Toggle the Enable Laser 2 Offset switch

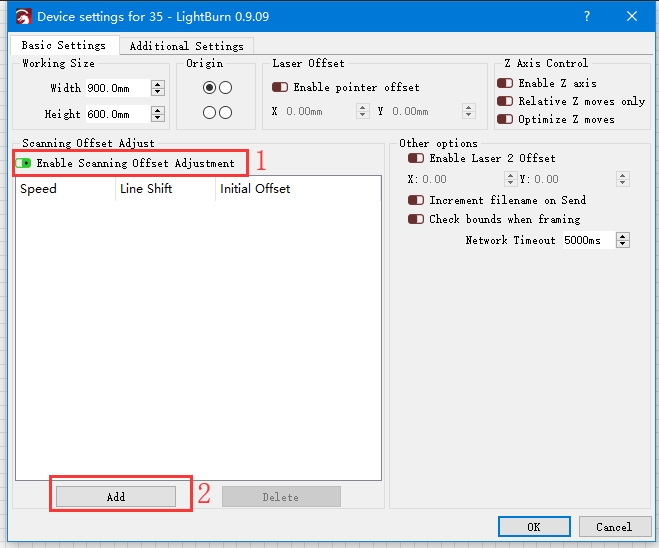[x=416, y=158]
